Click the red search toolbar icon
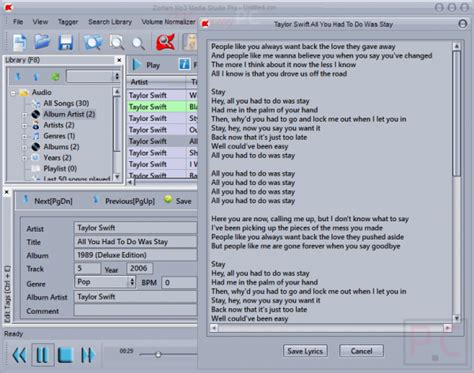The width and height of the screenshot is (474, 373). click(166, 42)
